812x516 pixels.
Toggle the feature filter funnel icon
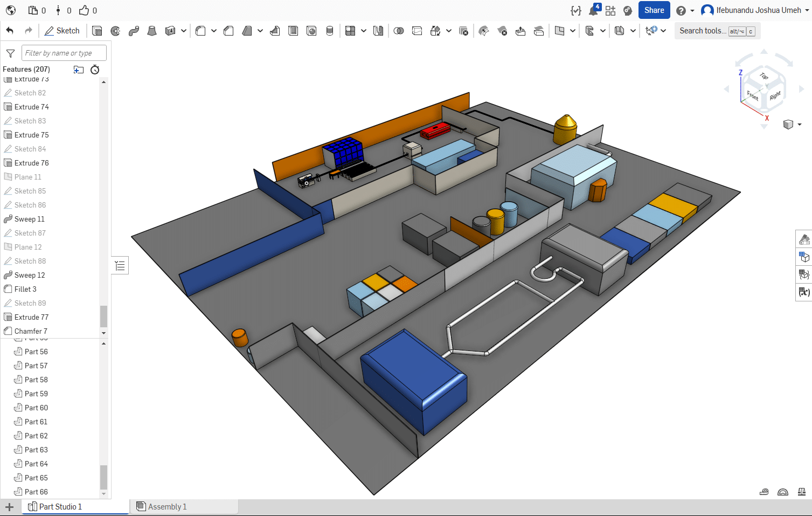pyautogui.click(x=10, y=53)
